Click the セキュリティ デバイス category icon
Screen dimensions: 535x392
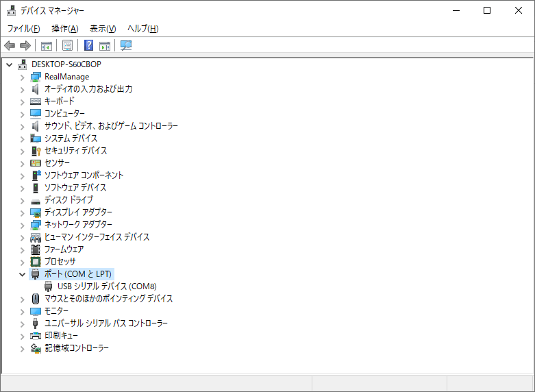(x=36, y=151)
